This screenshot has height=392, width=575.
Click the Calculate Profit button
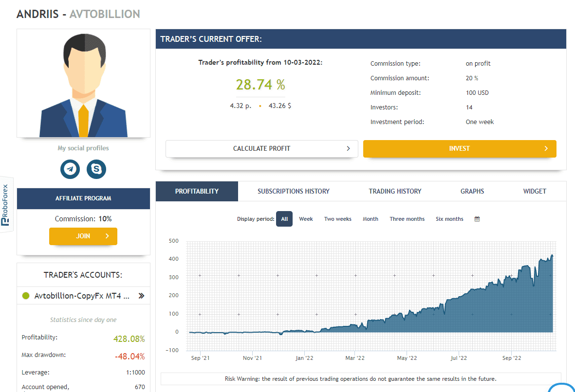pyautogui.click(x=262, y=149)
